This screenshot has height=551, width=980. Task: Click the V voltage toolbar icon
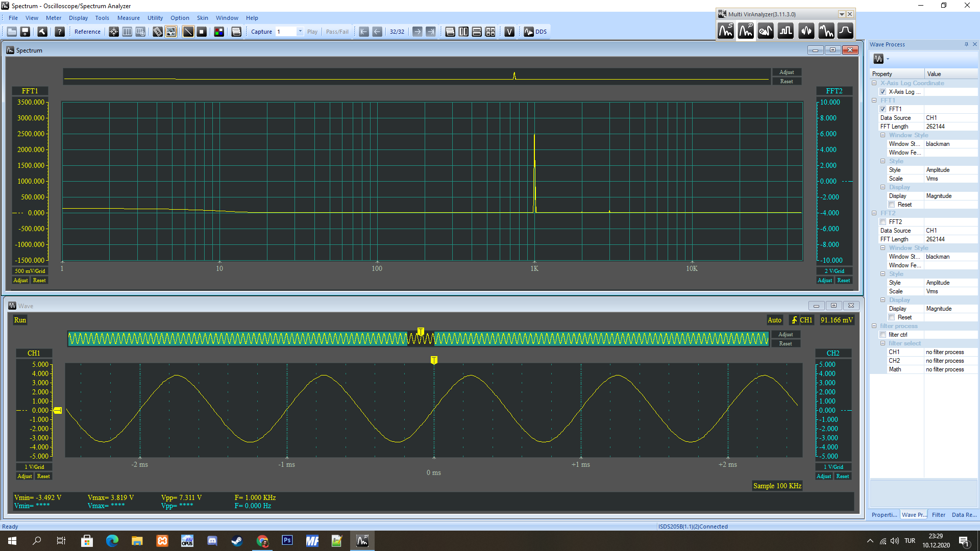point(509,32)
